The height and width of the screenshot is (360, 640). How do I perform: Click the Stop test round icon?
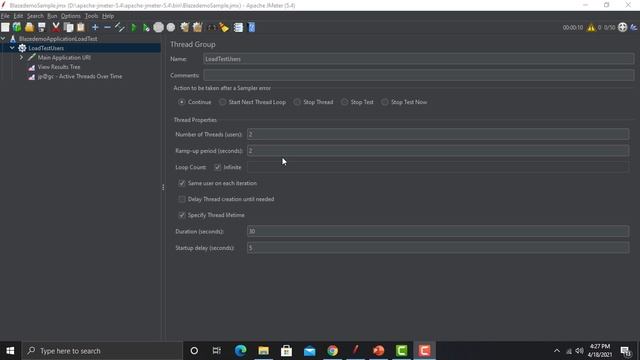tap(158, 27)
